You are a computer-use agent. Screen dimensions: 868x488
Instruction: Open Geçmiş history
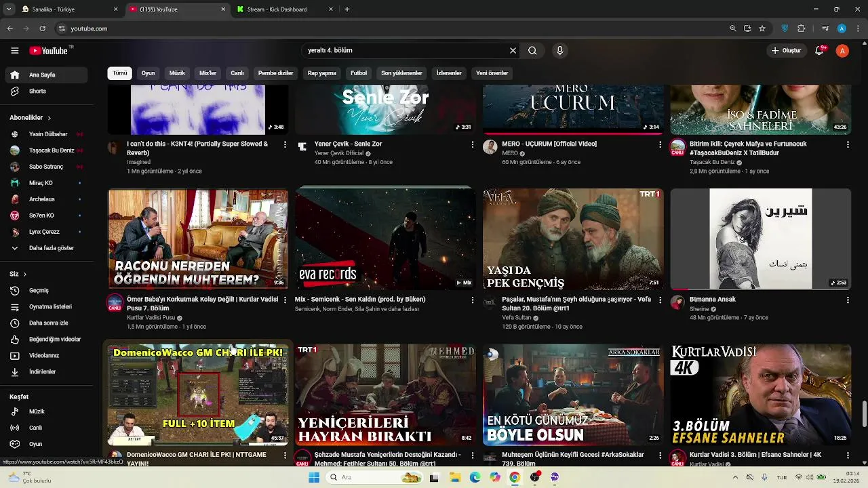click(x=46, y=290)
